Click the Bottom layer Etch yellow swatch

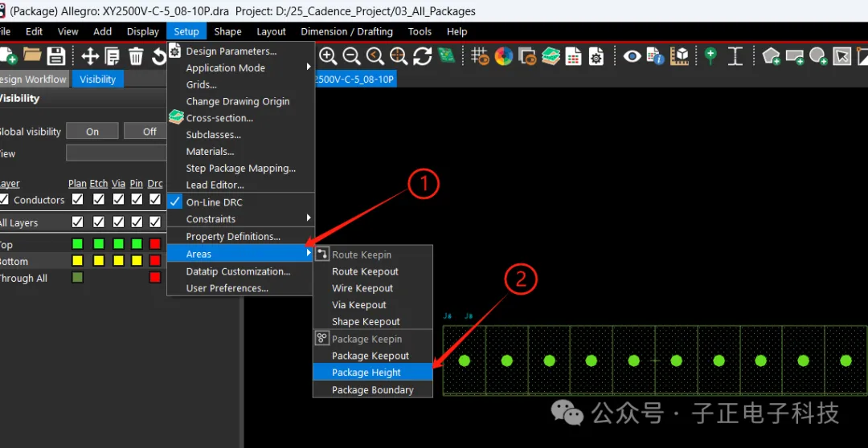point(99,260)
